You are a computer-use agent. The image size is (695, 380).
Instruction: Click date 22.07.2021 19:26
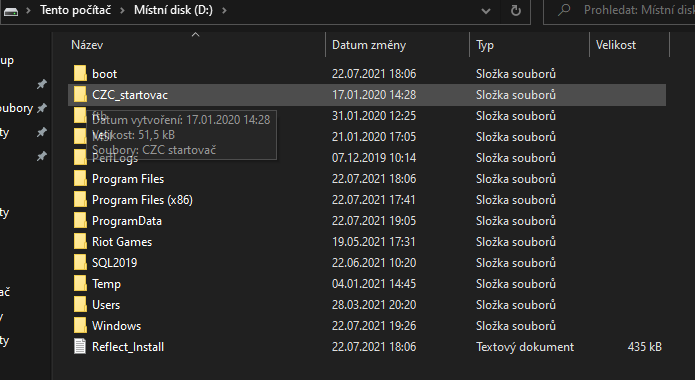374,326
